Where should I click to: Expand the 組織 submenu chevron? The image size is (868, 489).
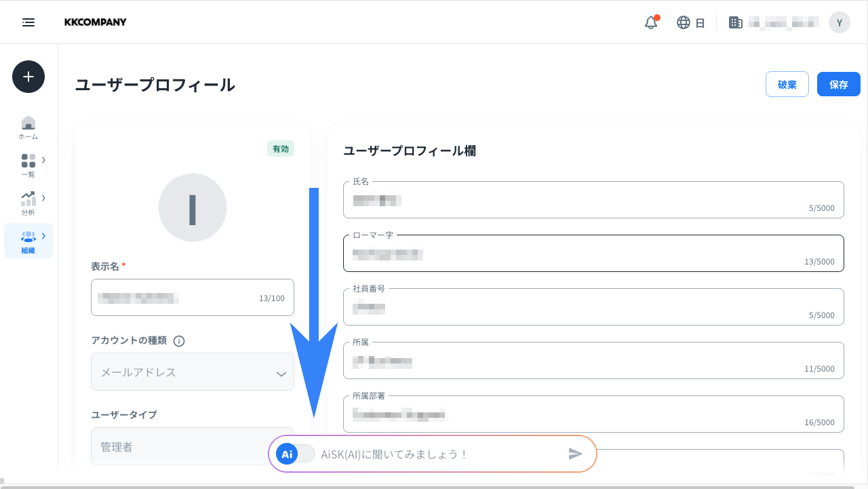pos(44,236)
